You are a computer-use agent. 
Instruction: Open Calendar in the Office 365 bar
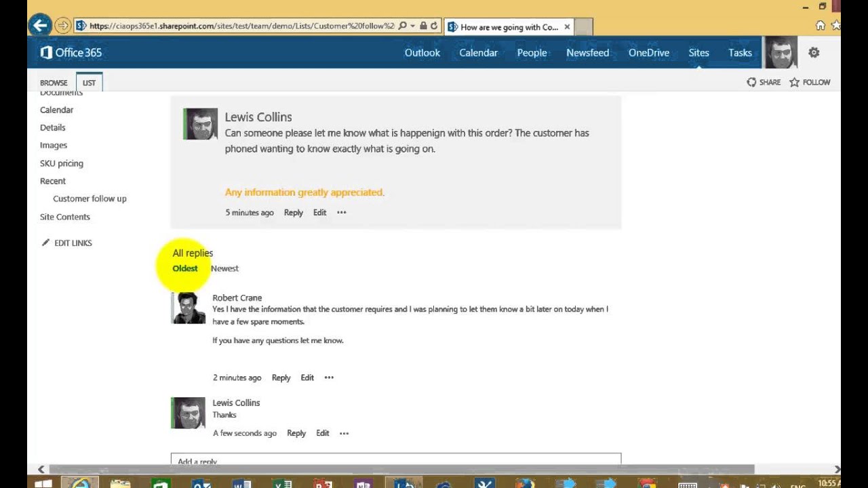[x=478, y=53]
